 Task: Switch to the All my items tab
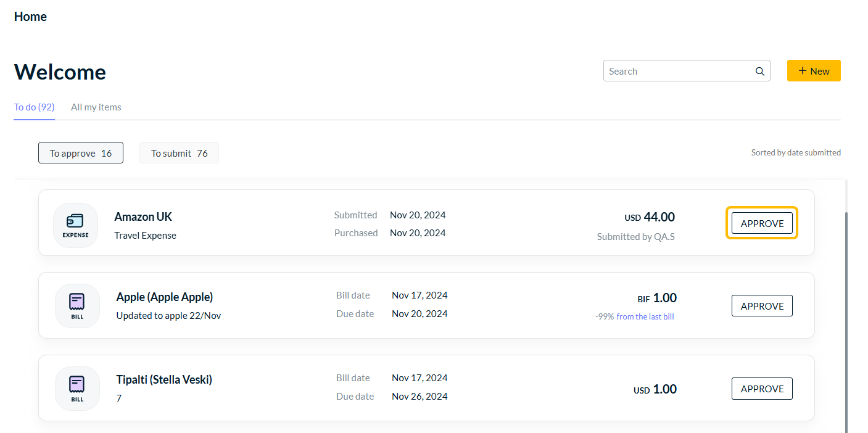96,107
